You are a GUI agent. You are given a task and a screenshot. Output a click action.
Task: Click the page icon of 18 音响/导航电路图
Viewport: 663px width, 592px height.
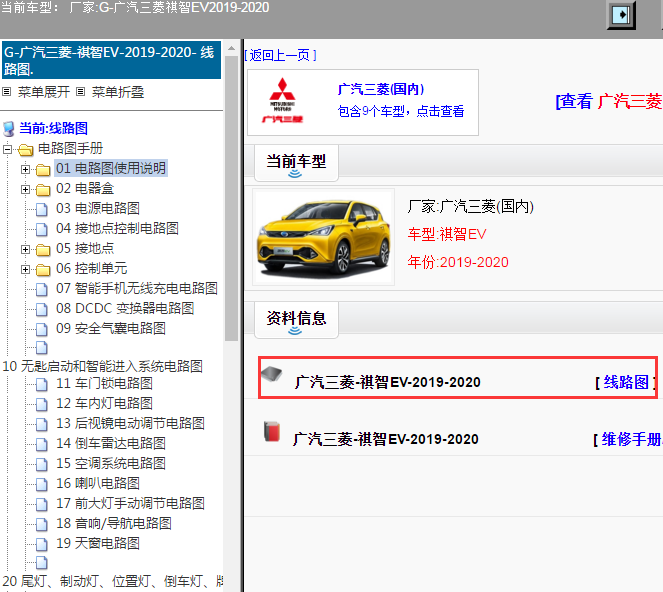pyautogui.click(x=41, y=524)
